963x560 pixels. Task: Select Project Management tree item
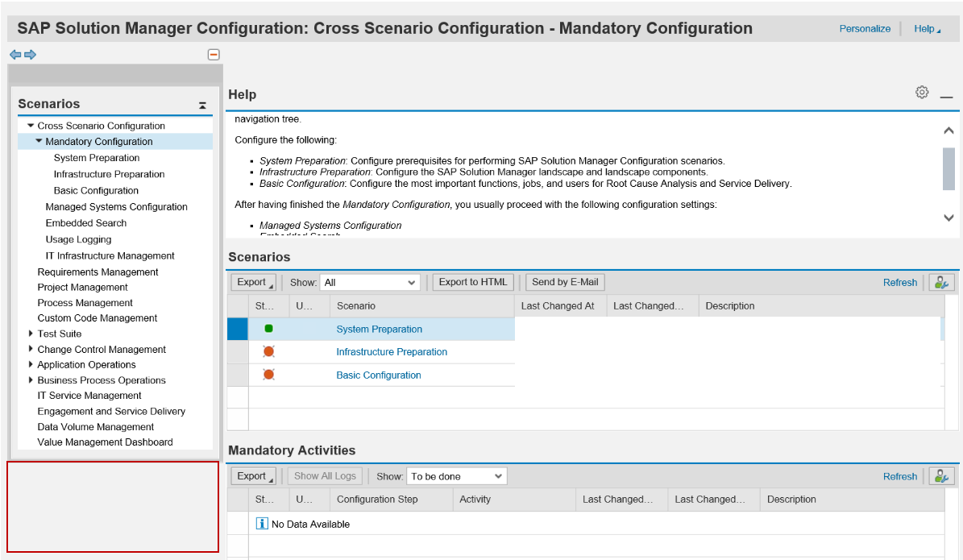point(82,288)
